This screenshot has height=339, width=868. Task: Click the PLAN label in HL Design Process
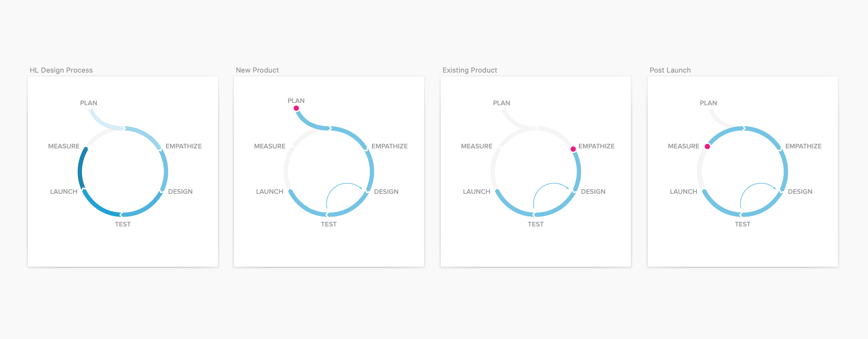[89, 103]
